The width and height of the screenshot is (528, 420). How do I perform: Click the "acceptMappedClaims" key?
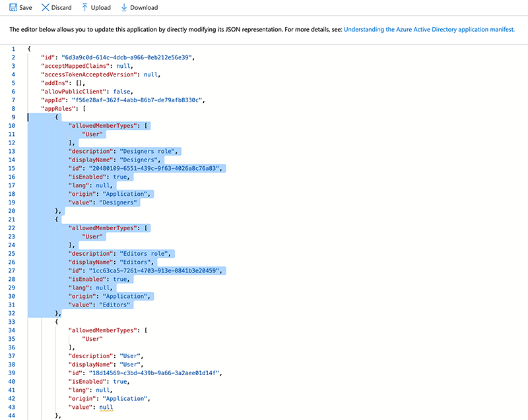(x=75, y=66)
